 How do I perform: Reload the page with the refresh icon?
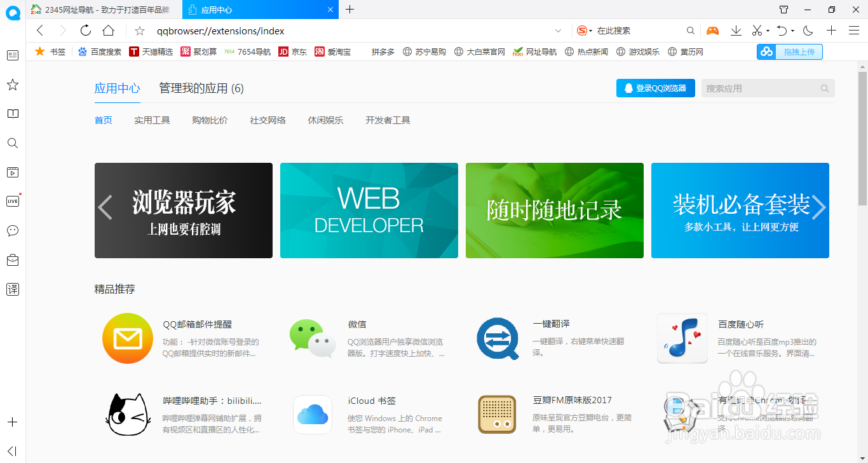86,31
